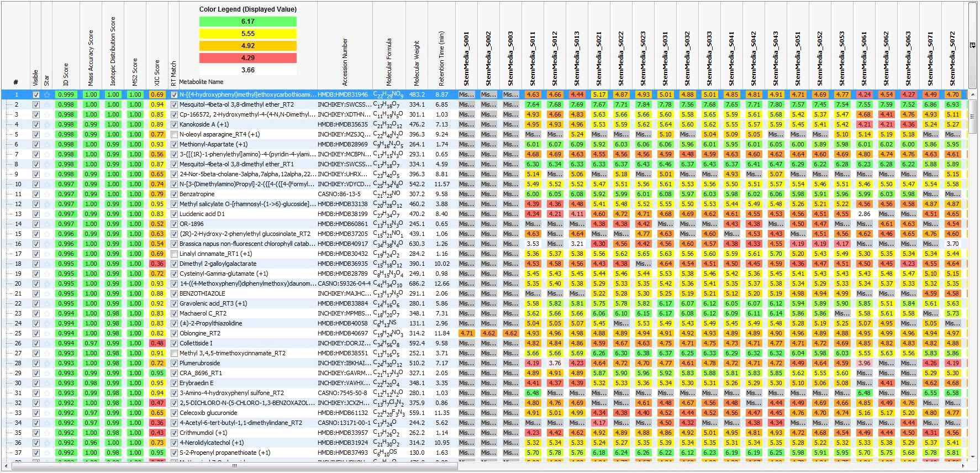Click the 6.17 green legend swatch
980x473 pixels.
coord(248,22)
